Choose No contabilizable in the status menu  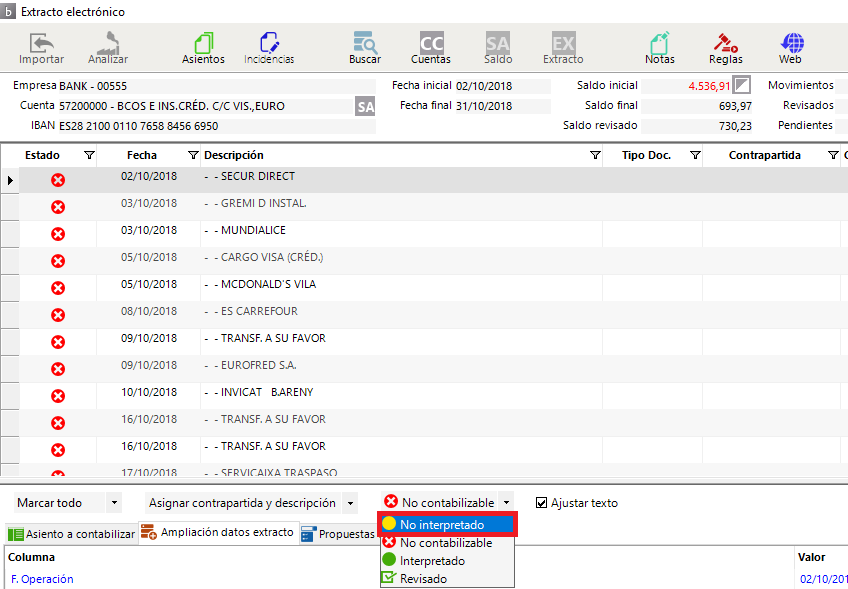[x=448, y=542]
